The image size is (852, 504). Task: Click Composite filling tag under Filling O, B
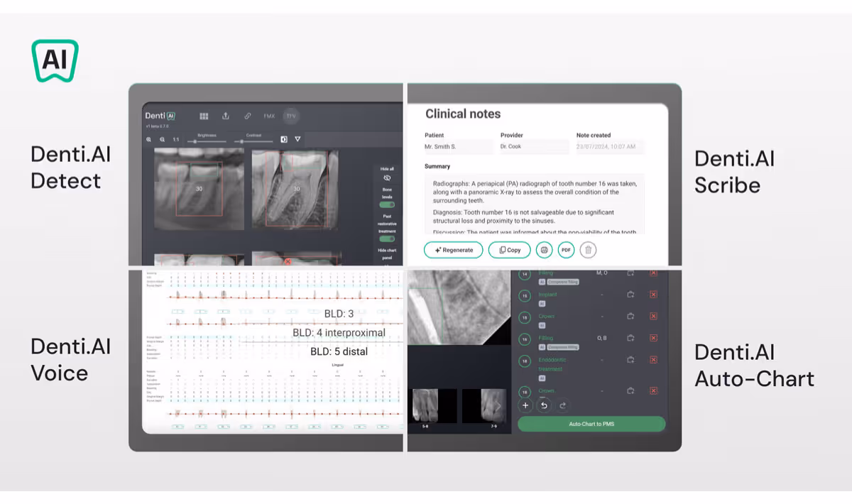tap(563, 347)
